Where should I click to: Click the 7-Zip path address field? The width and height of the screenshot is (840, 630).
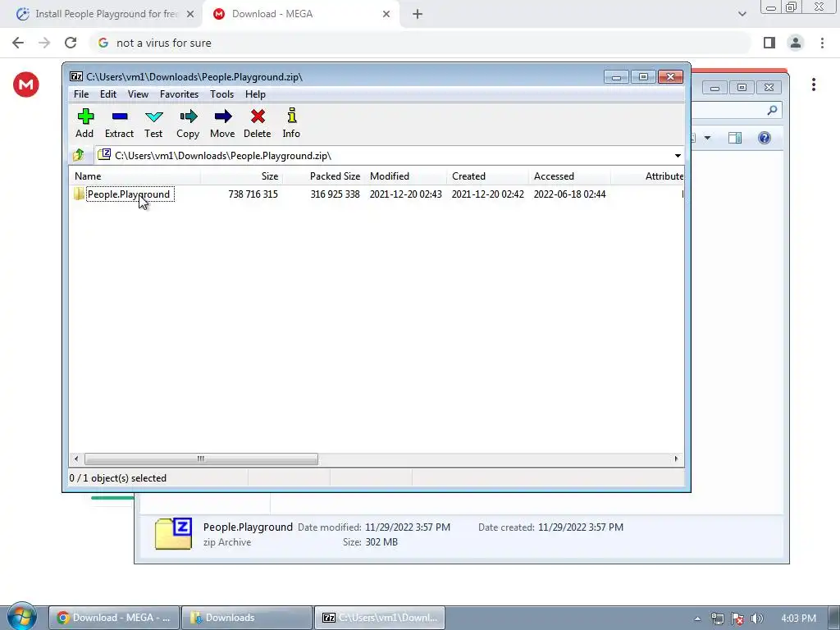383,156
